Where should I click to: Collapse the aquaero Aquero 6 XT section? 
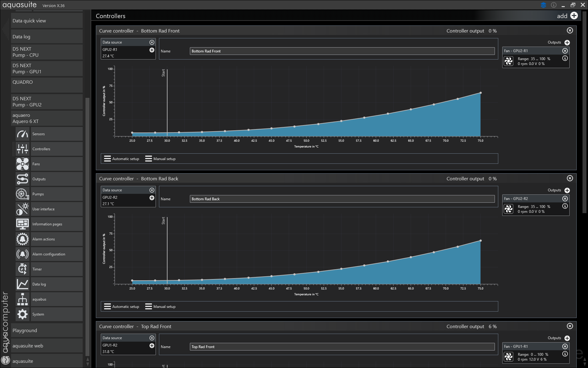coord(47,118)
